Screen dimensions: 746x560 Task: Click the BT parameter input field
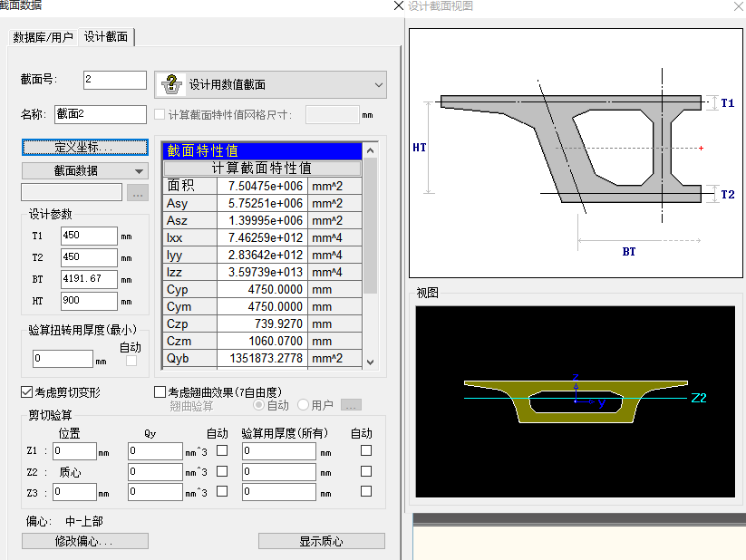pos(89,280)
